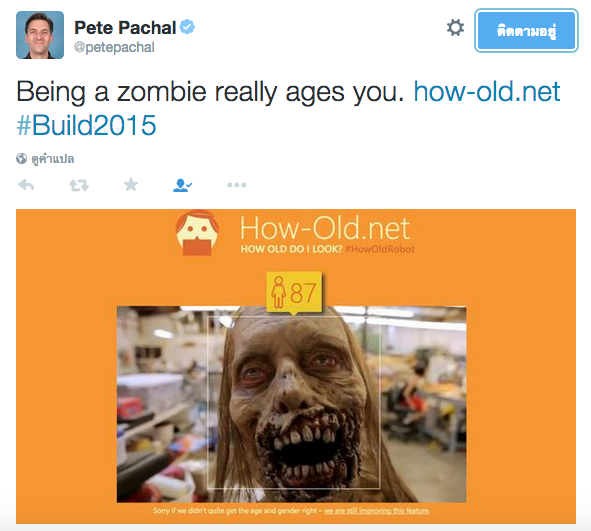This screenshot has width=591, height=531.
Task: Click the How-Old.net robot face logo
Action: [x=197, y=233]
